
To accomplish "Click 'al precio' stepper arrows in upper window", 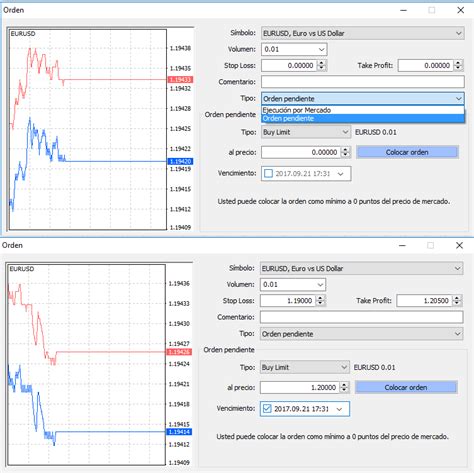I will point(345,152).
